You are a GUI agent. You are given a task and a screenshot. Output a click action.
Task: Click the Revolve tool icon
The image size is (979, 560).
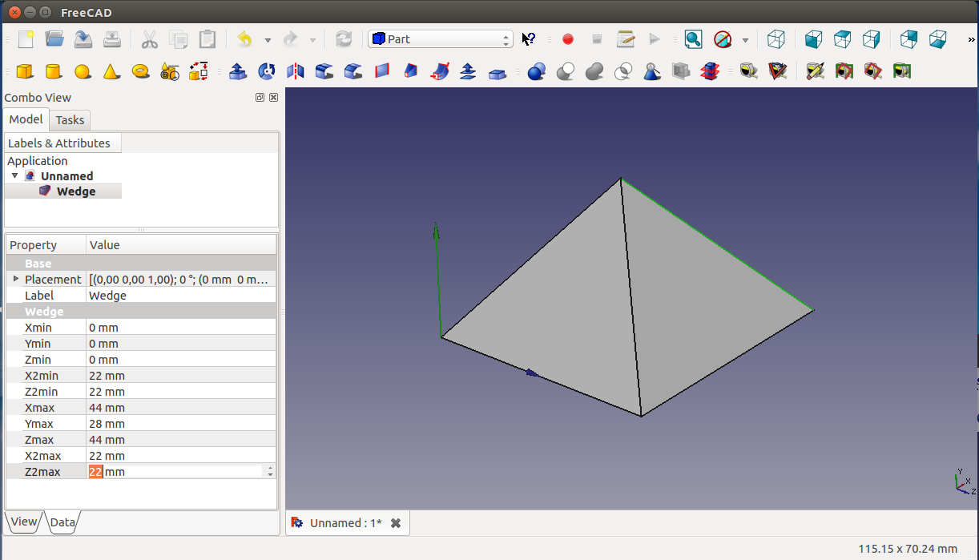click(266, 72)
